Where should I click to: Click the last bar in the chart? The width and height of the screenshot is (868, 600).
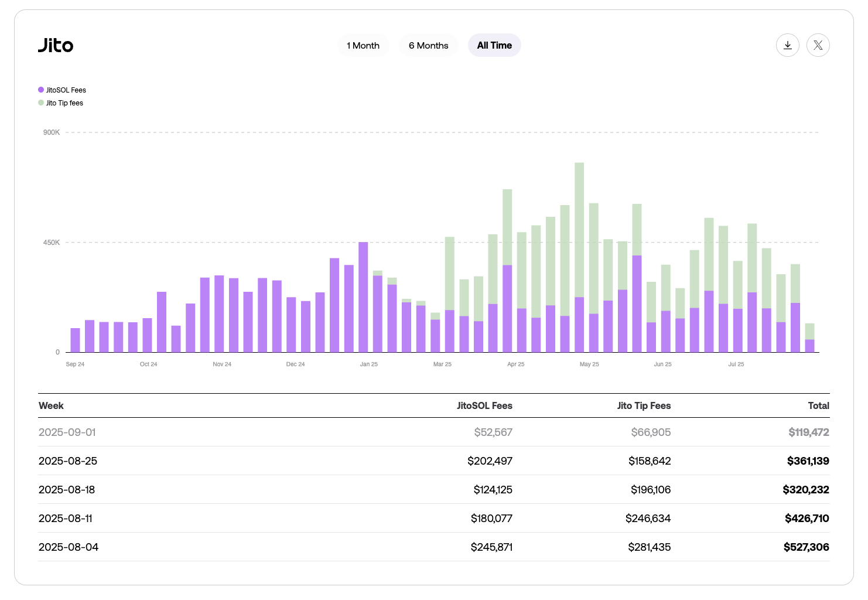pos(809,339)
